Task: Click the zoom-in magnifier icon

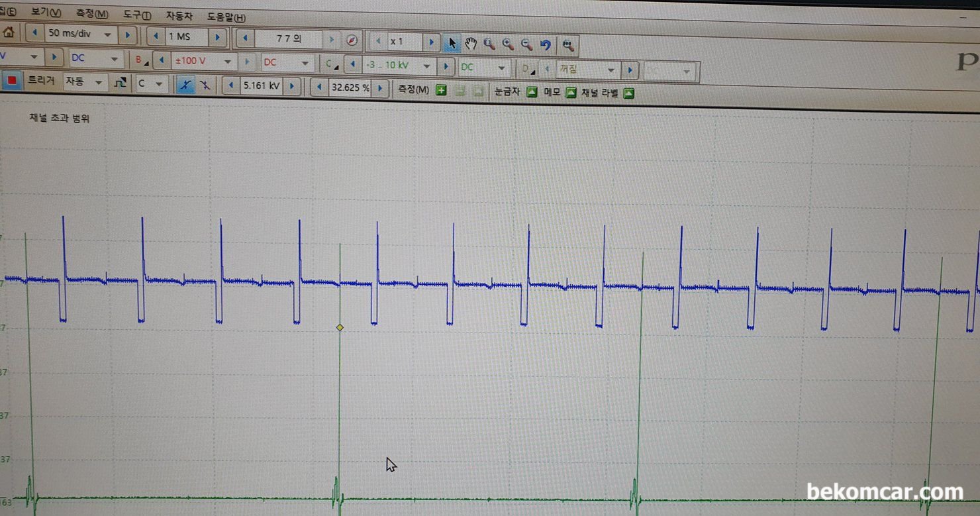Action: (x=508, y=44)
